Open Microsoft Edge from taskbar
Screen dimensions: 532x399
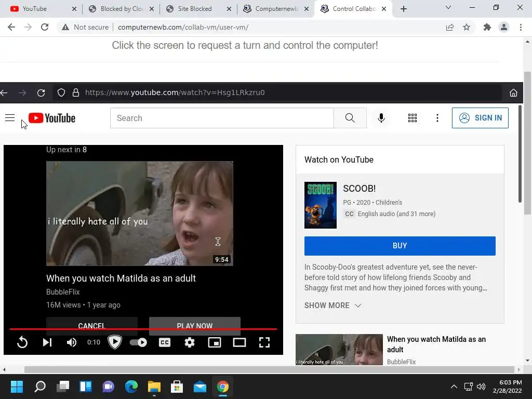(x=131, y=387)
